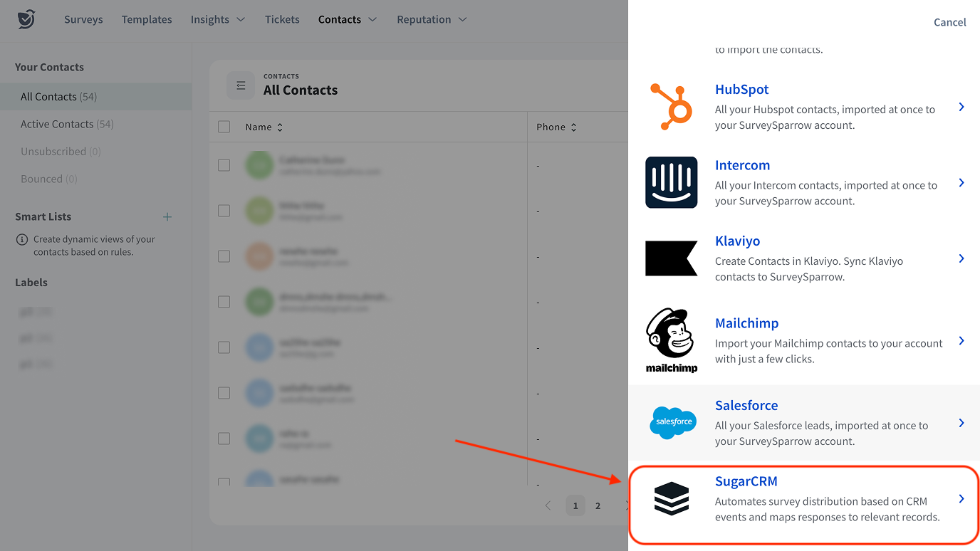Click the Salesforce cloud logo
Screen dimensions: 980x551
click(x=672, y=422)
